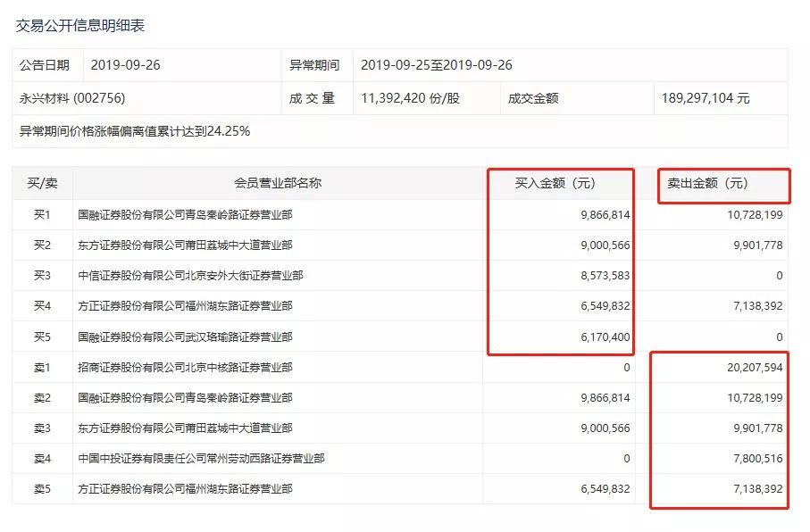
Task: Click the 国融证券青岛秦岭路 name in row 买1
Action: (x=185, y=214)
